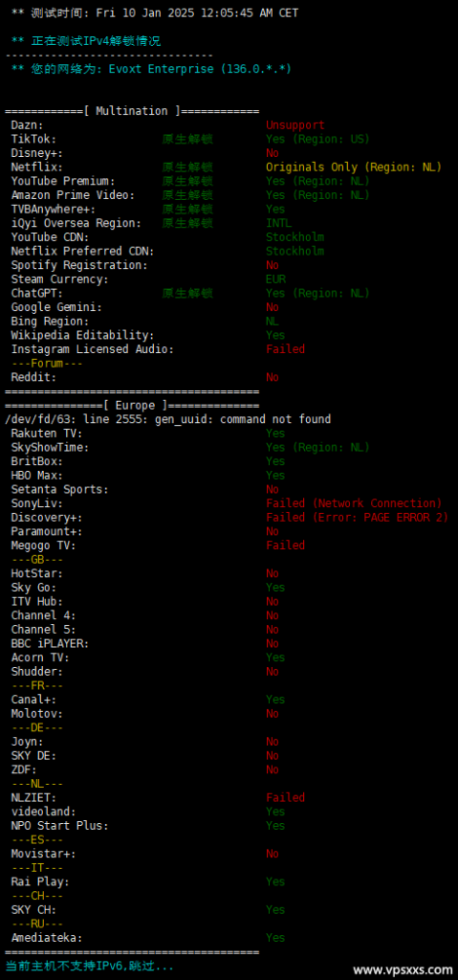Select the TikTok Yes (Region: US) result

pos(317,139)
